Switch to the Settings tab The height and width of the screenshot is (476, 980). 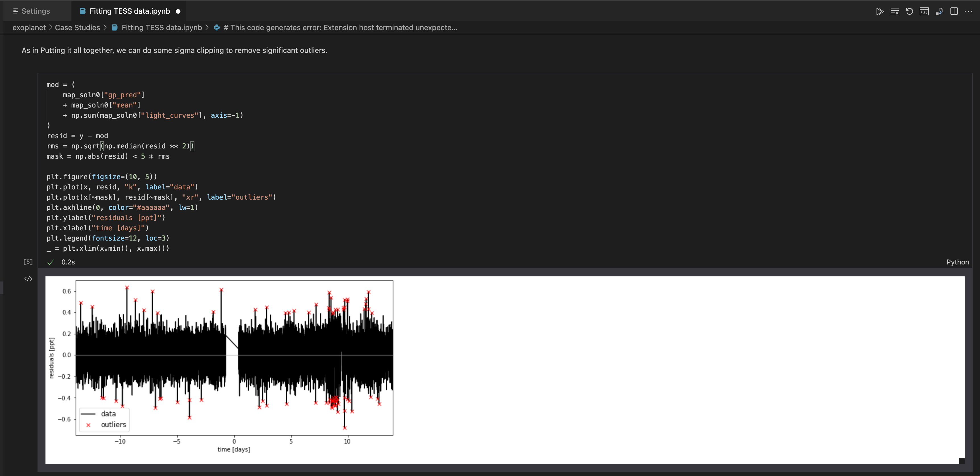(36, 11)
